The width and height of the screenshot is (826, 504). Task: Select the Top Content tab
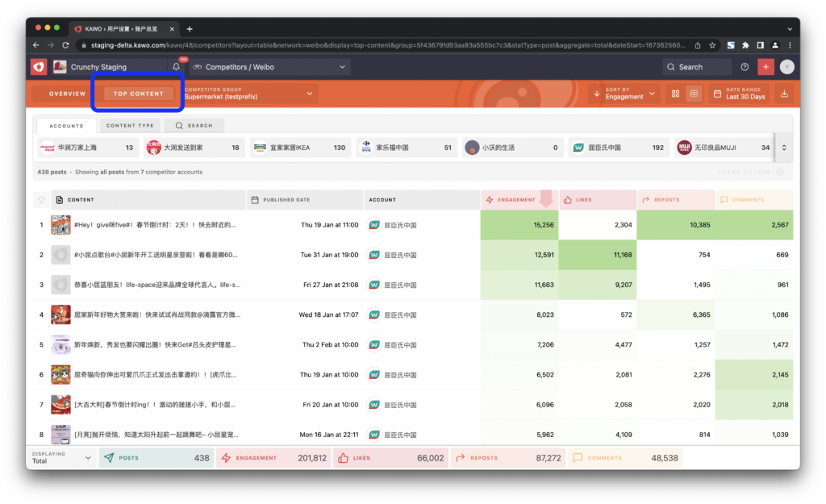[x=139, y=94]
